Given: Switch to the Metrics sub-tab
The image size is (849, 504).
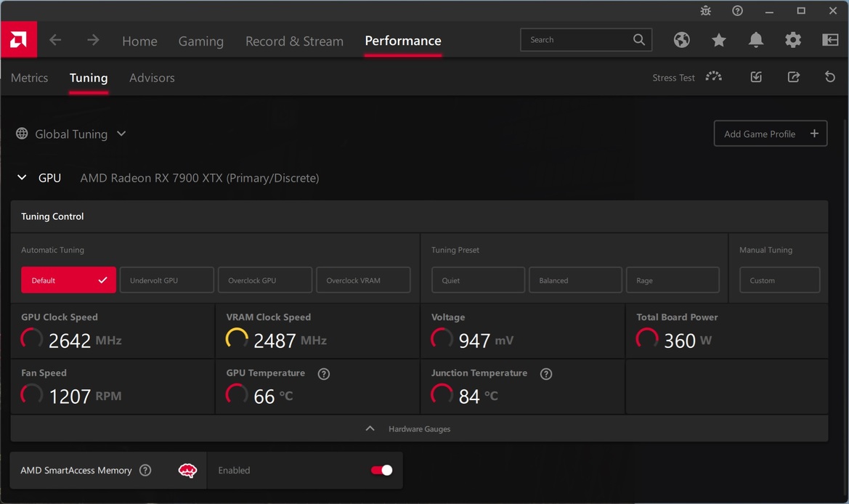Looking at the screenshot, I should pyautogui.click(x=29, y=78).
